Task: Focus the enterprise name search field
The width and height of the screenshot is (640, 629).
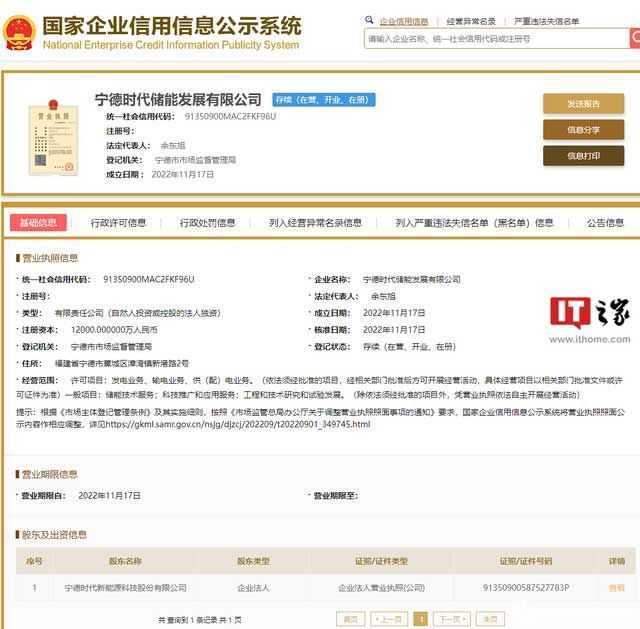Action: (x=497, y=39)
